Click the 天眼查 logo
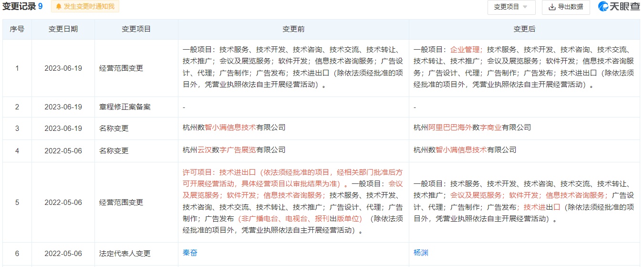Image resolution: width=644 pixels, height=267 pixels. pyautogui.click(x=619, y=7)
